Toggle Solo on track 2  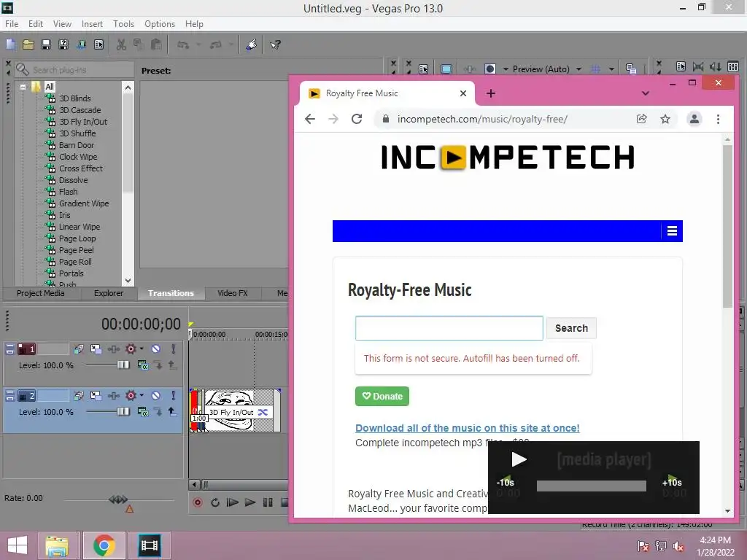[173, 395]
